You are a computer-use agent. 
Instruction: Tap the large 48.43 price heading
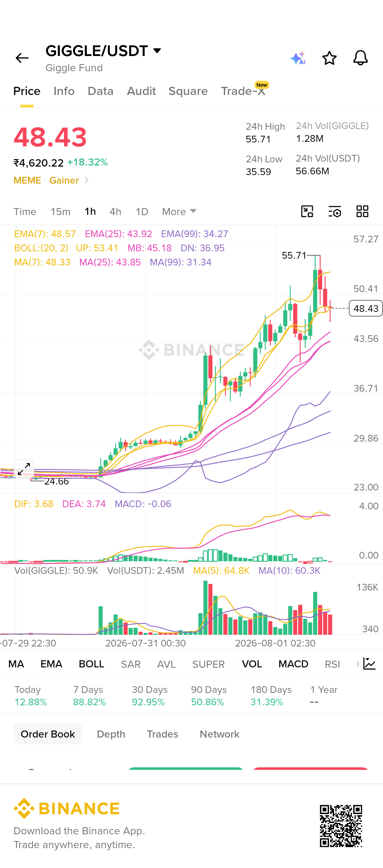coord(50,137)
